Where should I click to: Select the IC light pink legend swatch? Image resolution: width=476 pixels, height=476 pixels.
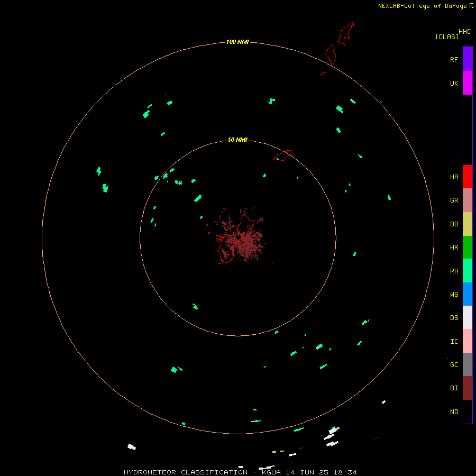point(467,341)
